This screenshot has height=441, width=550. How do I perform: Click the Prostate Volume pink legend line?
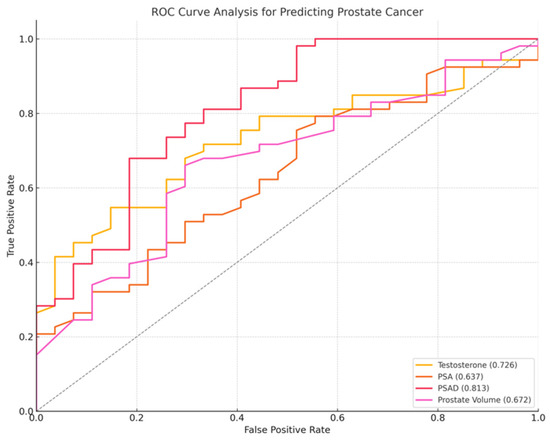[x=423, y=400]
